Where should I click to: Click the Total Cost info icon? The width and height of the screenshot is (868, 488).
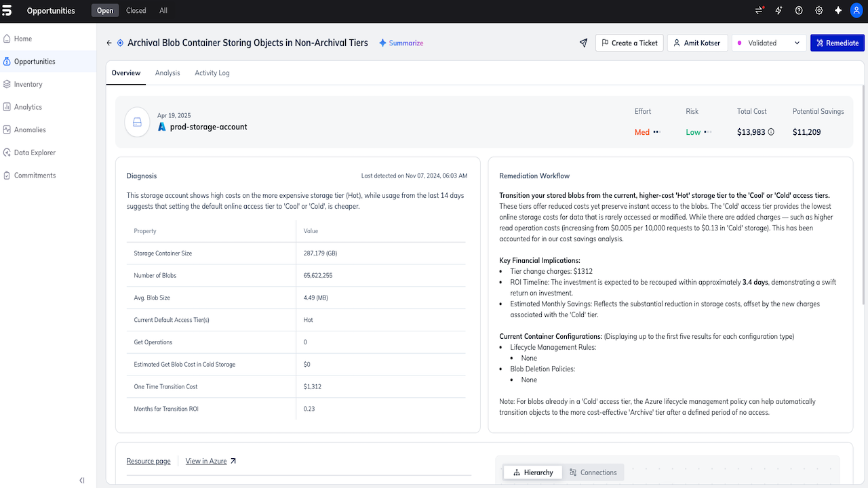click(x=771, y=132)
